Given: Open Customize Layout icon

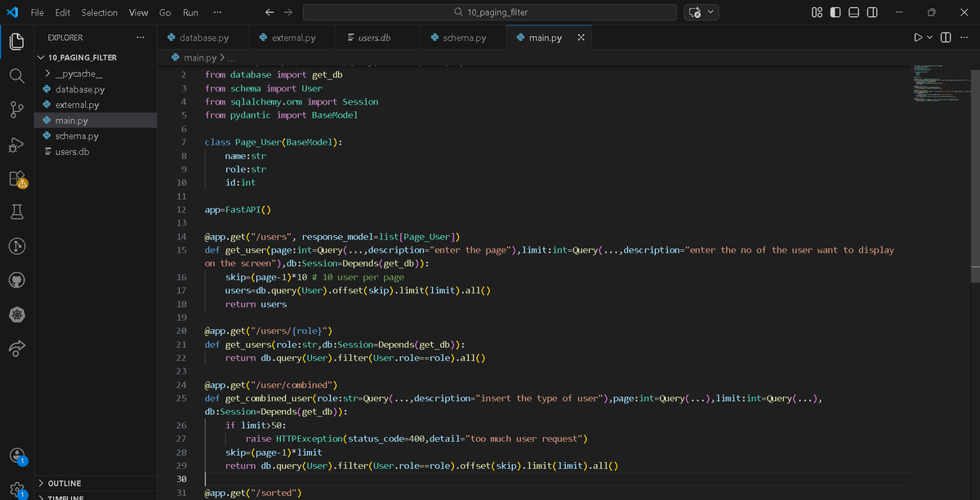Looking at the screenshot, I should (817, 12).
